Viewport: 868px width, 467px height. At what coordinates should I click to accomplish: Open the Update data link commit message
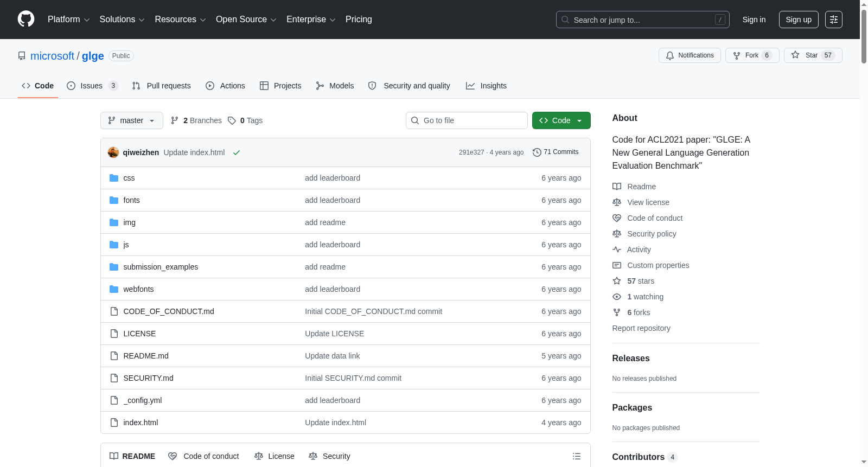tap(333, 356)
